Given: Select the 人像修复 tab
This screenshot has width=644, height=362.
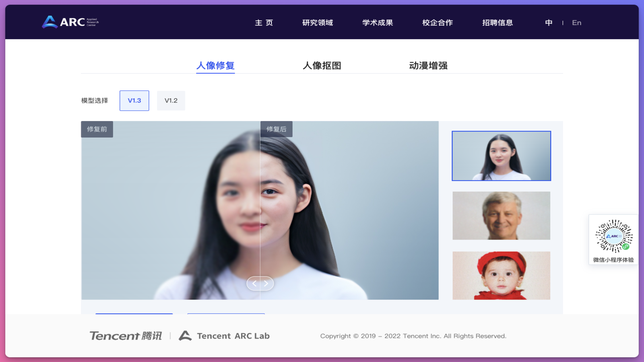Looking at the screenshot, I should coord(215,66).
